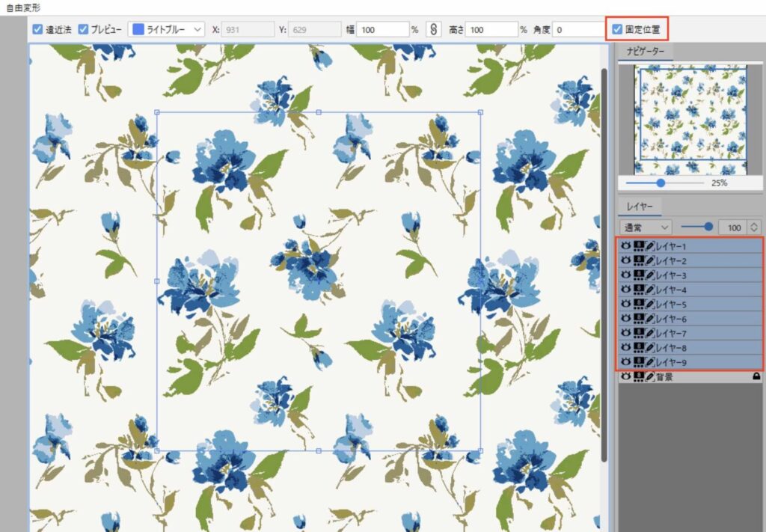Click the pencil icon on レイヤー3
766x532 pixels.
pyautogui.click(x=650, y=275)
